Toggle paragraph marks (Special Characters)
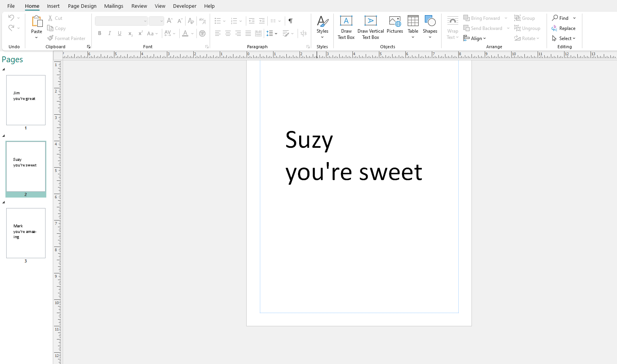Screen dimensions: 617x364 tap(291, 21)
